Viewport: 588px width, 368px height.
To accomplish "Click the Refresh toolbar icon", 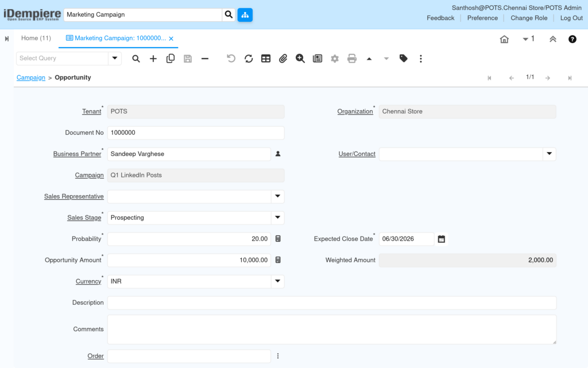I will coord(249,59).
